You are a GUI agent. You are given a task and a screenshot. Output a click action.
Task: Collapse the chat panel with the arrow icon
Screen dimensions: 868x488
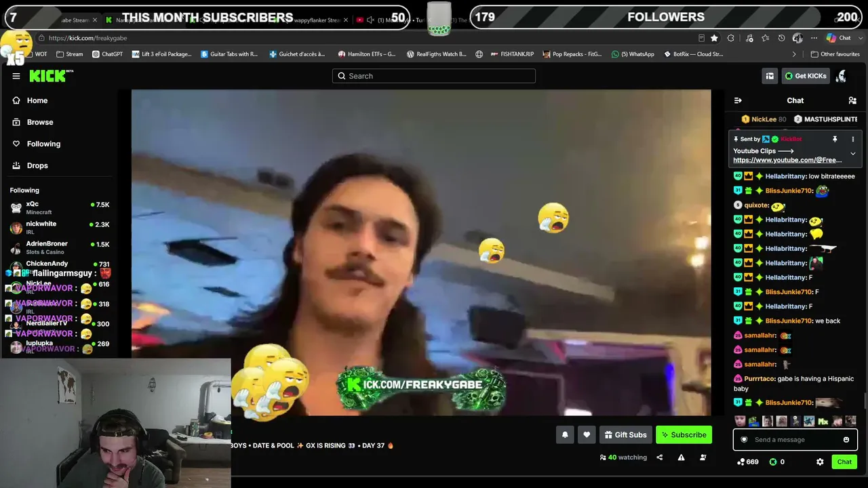click(738, 100)
